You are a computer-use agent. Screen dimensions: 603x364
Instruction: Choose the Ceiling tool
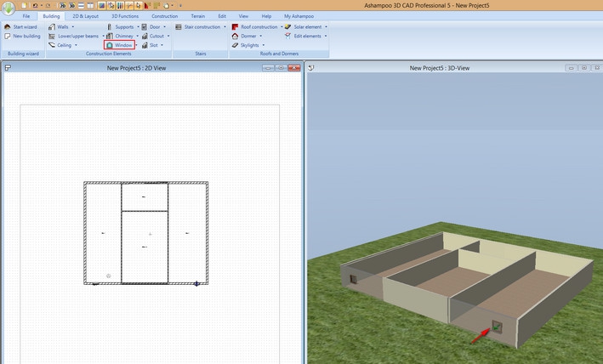tap(64, 45)
